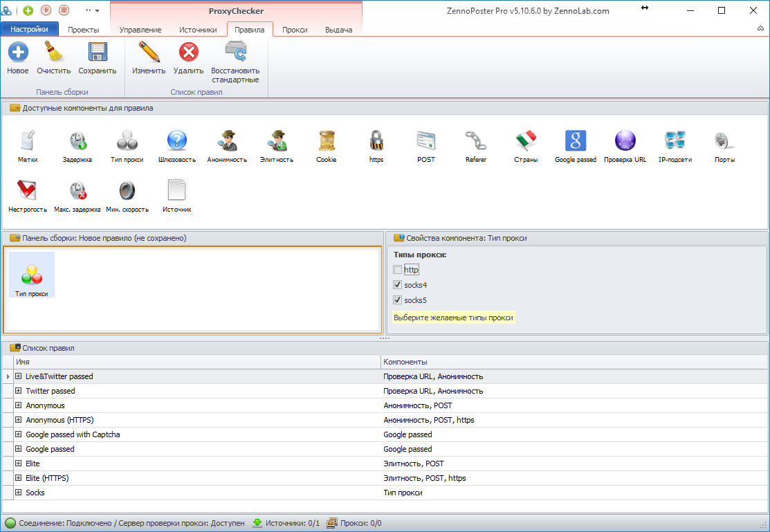
Task: Select the Проверка URL globe component
Action: [x=625, y=140]
